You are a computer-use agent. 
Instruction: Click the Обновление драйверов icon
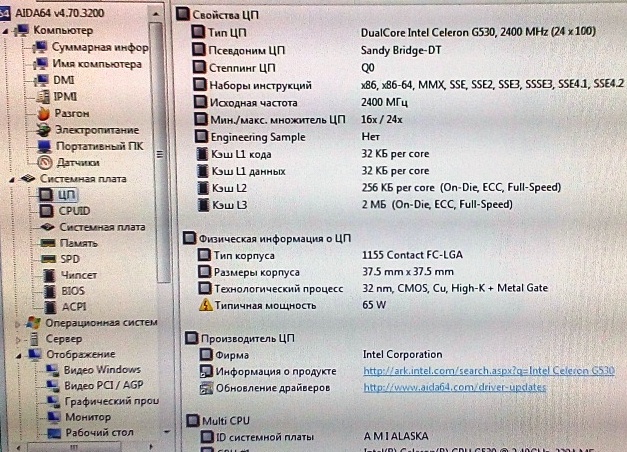(x=206, y=388)
